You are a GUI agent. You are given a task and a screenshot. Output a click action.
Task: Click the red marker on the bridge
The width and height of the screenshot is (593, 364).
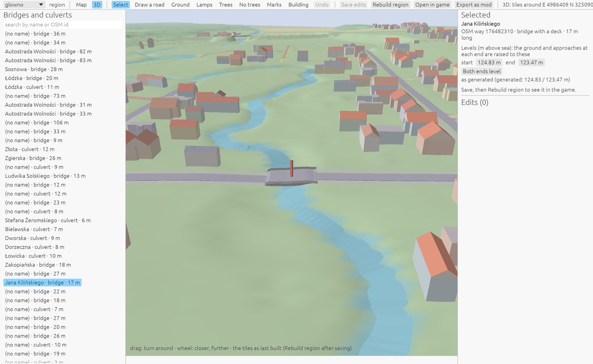(x=291, y=168)
